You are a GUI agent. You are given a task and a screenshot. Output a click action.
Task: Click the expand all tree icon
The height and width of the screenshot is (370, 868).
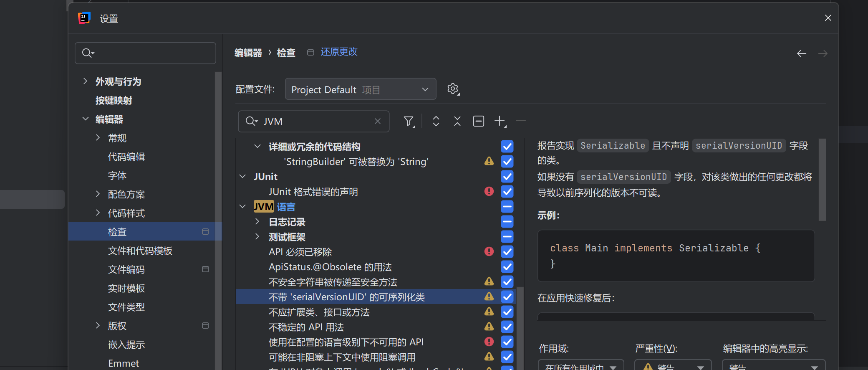point(436,121)
